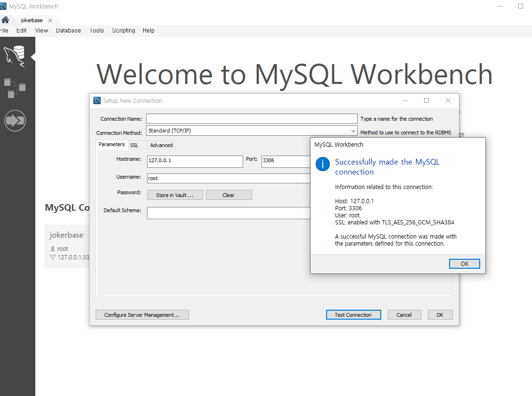
Task: Switch to the jokerbase tab
Action: tap(32, 20)
